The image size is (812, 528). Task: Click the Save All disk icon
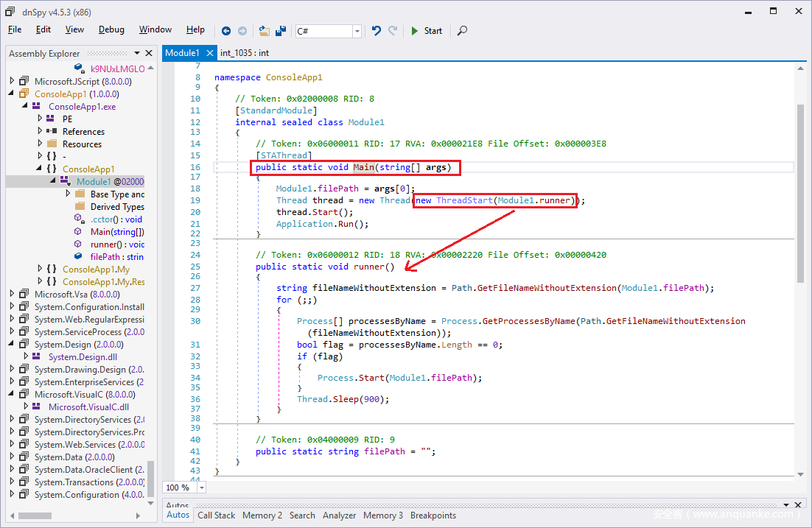(x=281, y=31)
